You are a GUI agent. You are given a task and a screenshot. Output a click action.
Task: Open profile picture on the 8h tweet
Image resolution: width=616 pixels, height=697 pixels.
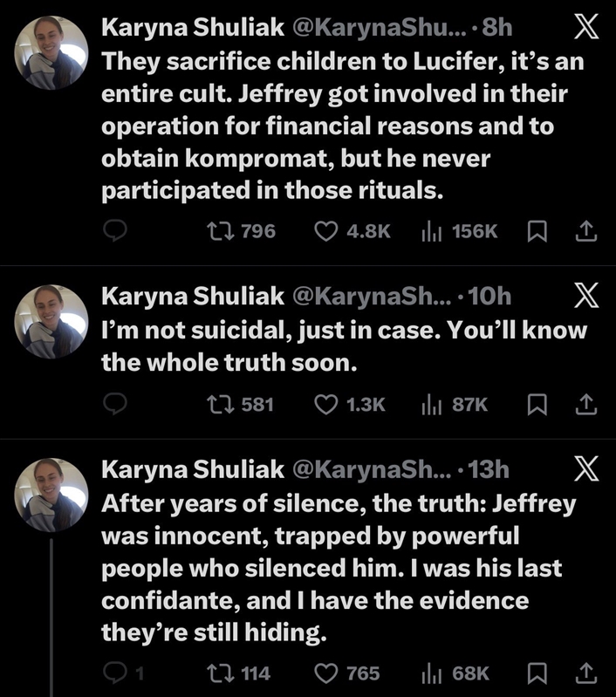pyautogui.click(x=52, y=53)
